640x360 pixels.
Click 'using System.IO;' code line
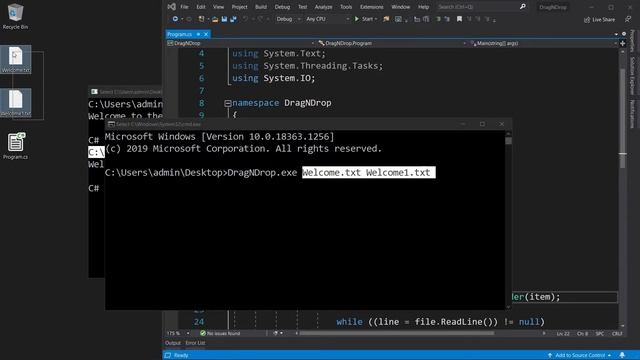point(274,78)
